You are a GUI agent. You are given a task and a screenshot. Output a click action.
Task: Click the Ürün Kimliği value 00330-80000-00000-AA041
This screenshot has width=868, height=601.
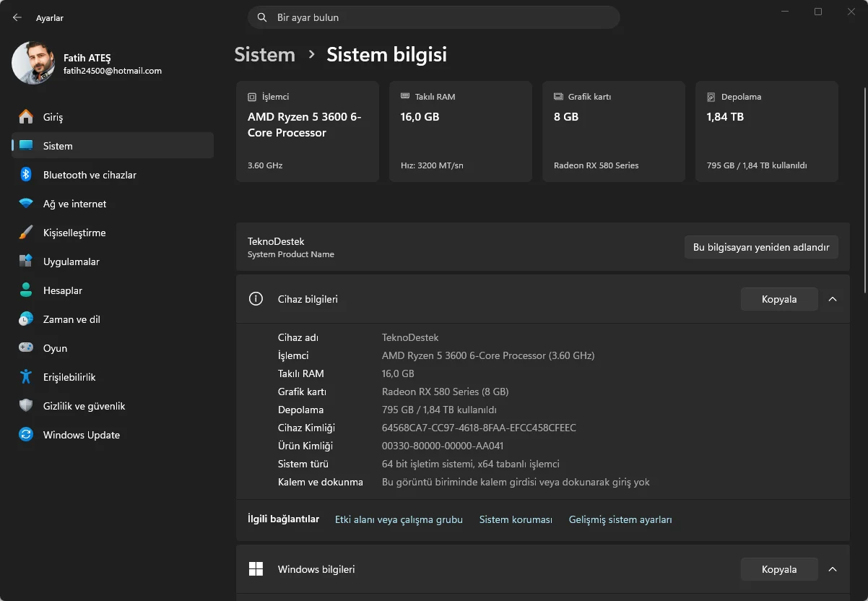pyautogui.click(x=443, y=446)
